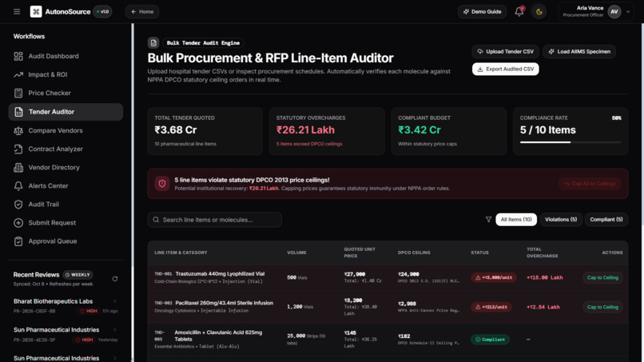Screen dimensions: 644x362
Task: Click Export Audited CSV
Action: pyautogui.click(x=505, y=69)
